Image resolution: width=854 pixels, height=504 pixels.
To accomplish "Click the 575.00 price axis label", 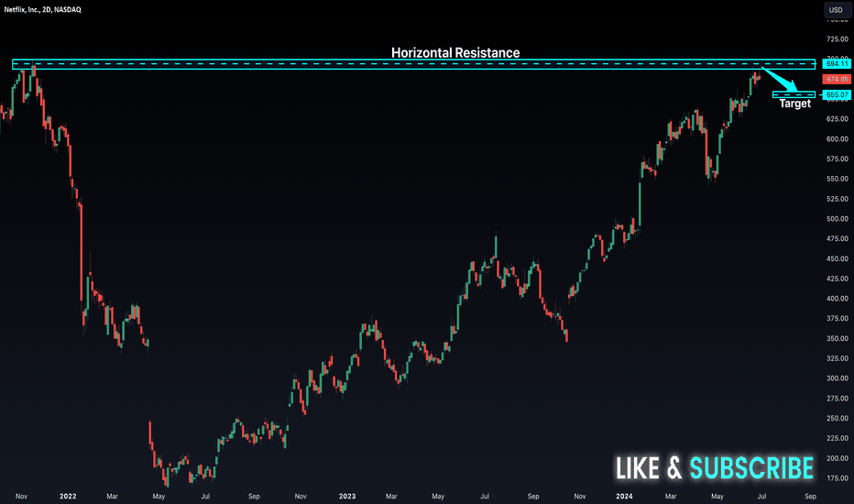I will 838,159.
